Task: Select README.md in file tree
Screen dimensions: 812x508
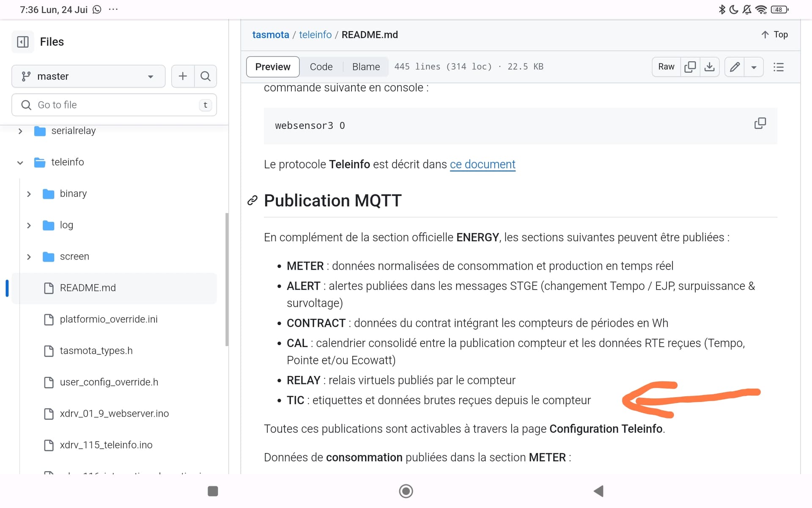Action: tap(114, 288)
